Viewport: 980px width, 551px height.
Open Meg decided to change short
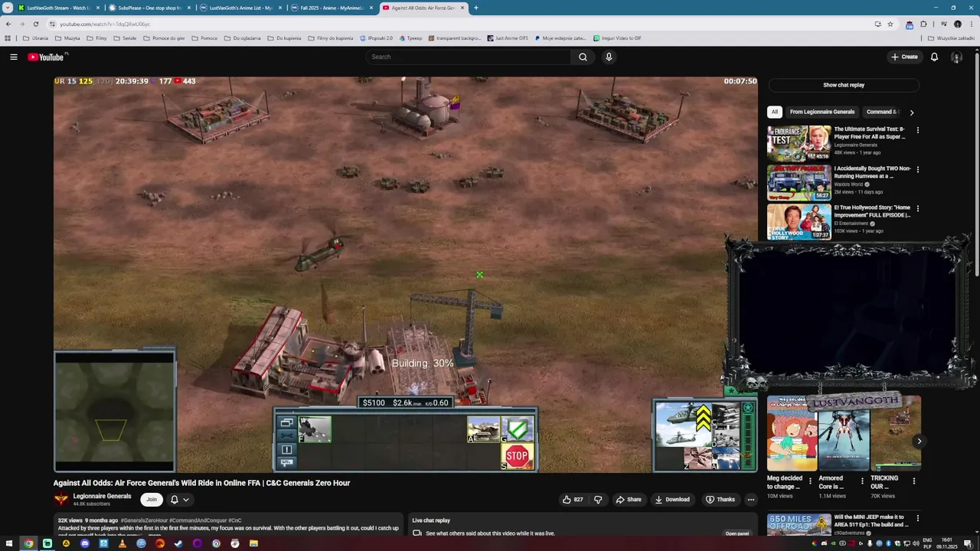coord(792,433)
